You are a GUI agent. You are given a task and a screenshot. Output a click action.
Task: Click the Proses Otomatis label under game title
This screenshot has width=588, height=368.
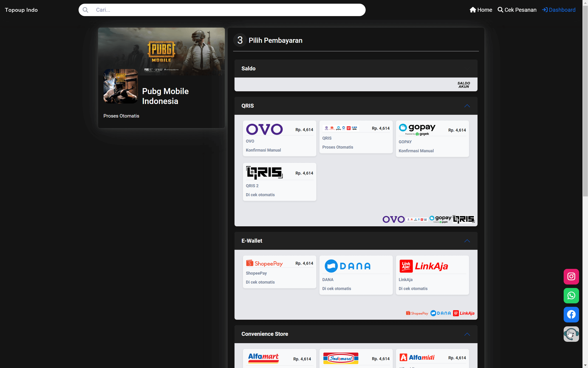[121, 116]
